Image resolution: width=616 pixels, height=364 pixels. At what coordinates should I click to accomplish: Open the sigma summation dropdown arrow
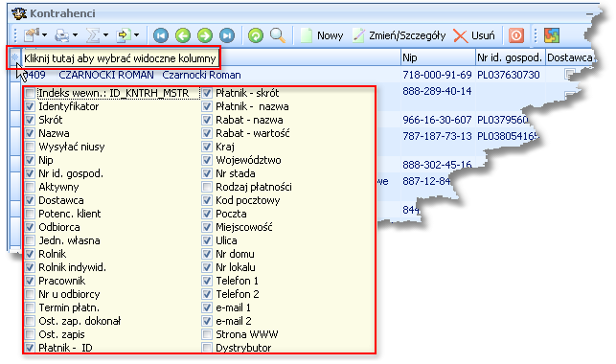click(105, 35)
